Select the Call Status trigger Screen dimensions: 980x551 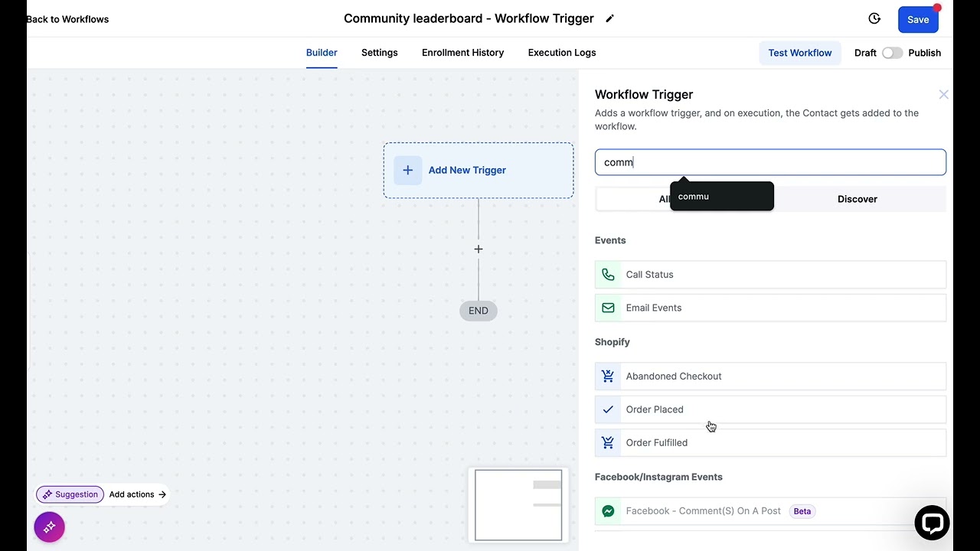pos(770,275)
